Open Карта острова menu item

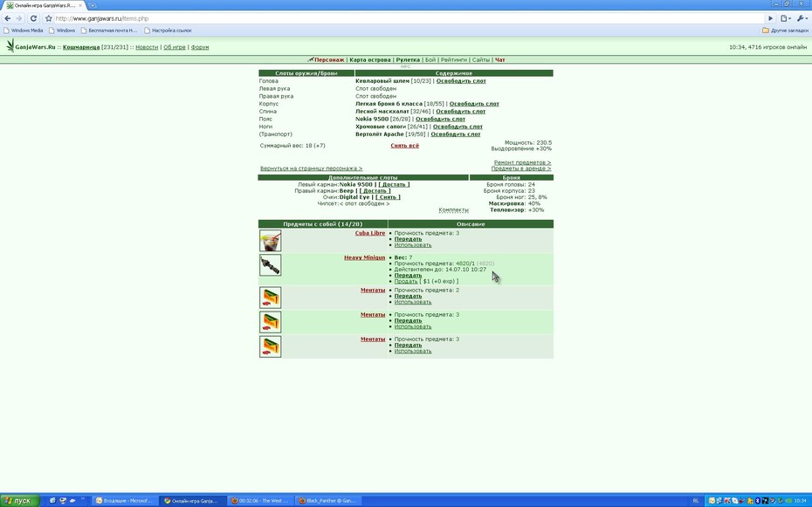click(x=370, y=60)
